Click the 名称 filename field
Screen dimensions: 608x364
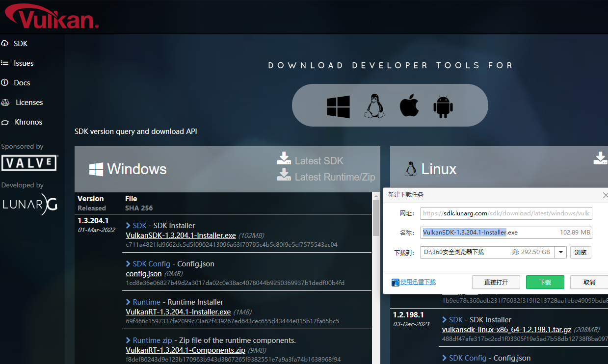click(506, 233)
